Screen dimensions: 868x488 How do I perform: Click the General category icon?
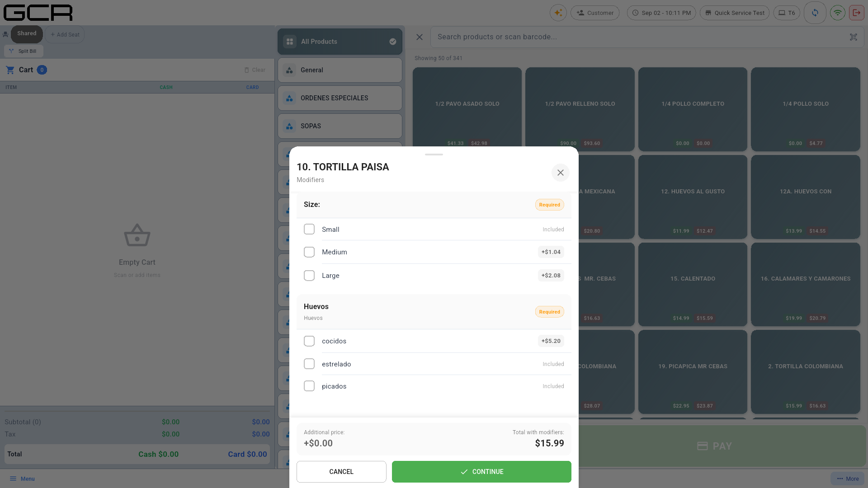(x=289, y=70)
